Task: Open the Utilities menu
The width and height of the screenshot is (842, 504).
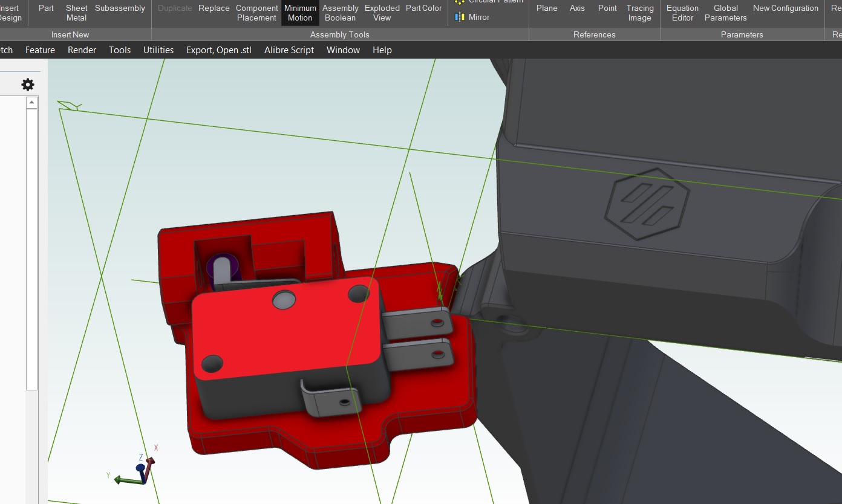Action: tap(158, 50)
